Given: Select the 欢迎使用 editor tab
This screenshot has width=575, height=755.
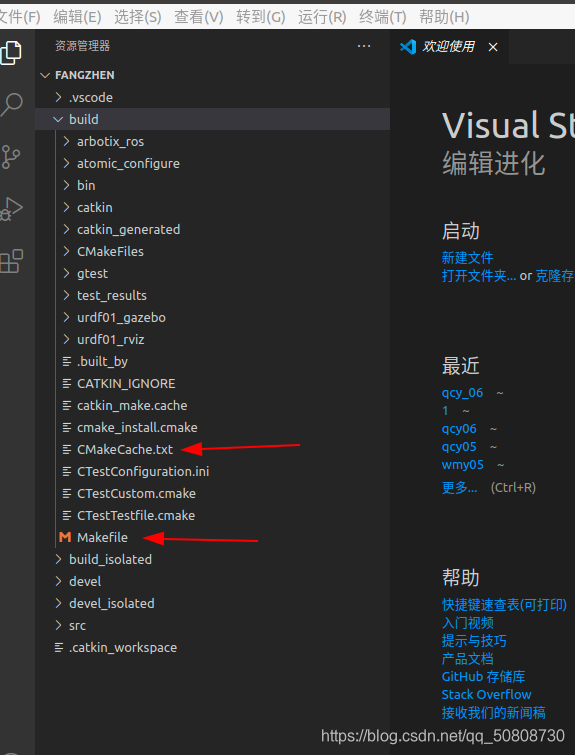Looking at the screenshot, I should [449, 47].
